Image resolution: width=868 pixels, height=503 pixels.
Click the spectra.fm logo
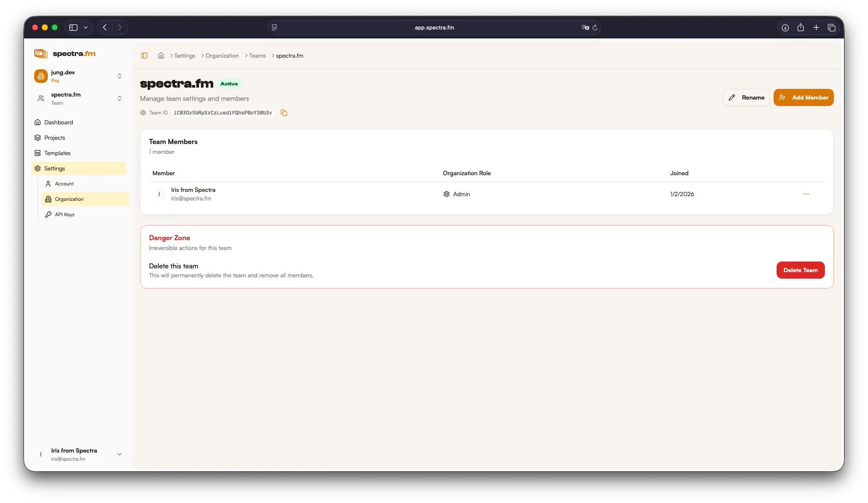(65, 53)
